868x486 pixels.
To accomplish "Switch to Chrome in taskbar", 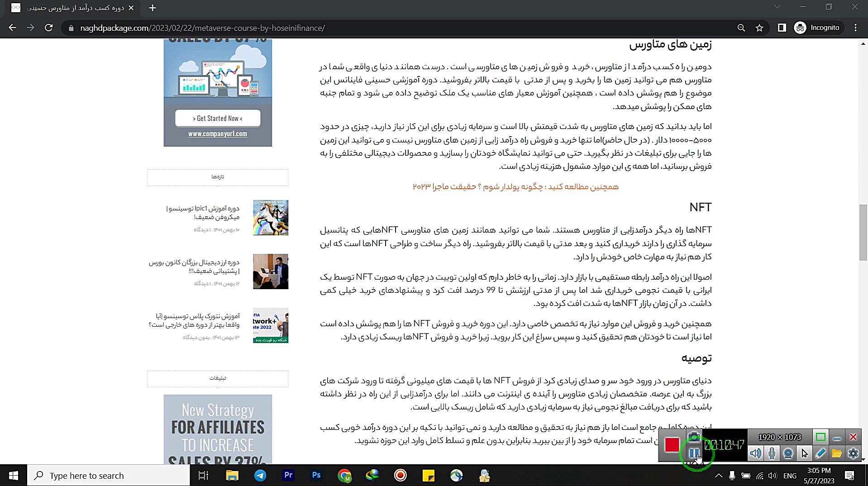I will pos(344,476).
